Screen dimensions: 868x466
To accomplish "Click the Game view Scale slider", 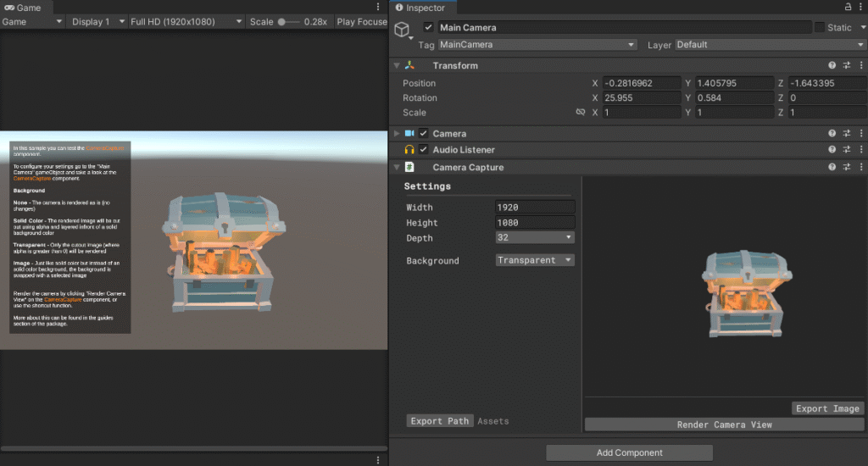I will point(290,22).
